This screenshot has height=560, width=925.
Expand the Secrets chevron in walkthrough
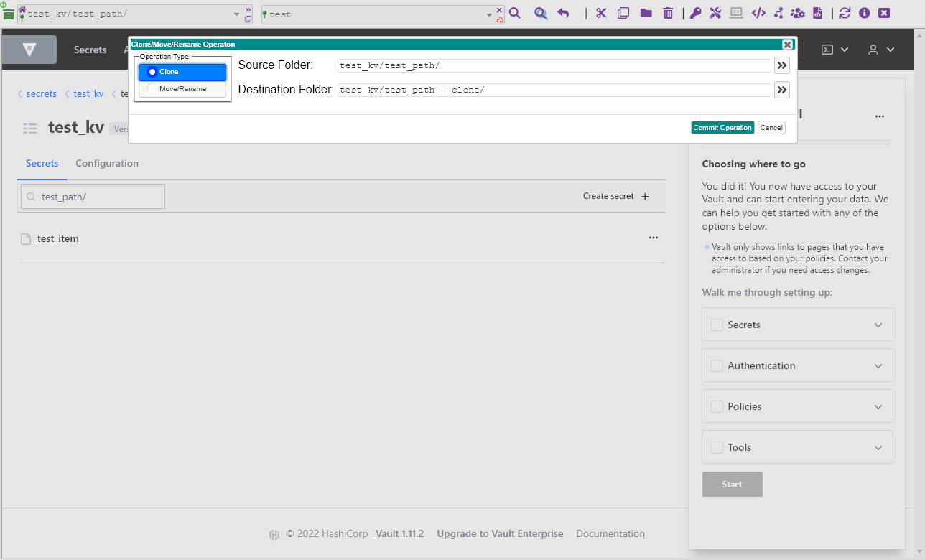point(878,325)
